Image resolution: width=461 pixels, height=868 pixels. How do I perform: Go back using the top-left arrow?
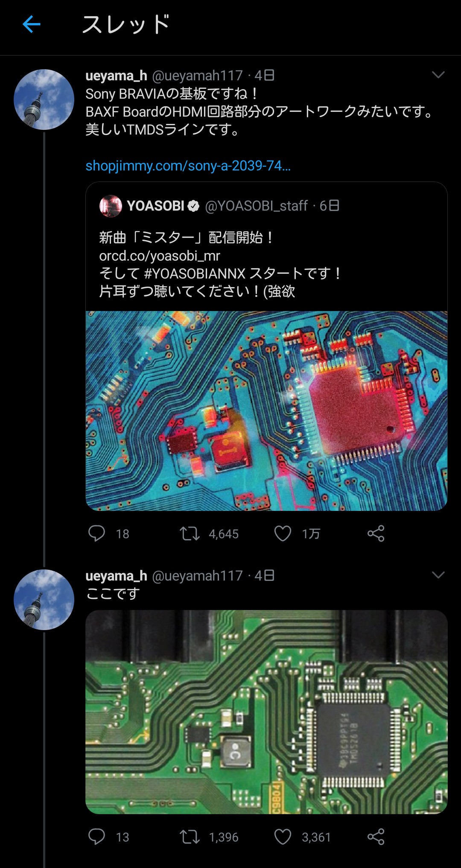[x=31, y=24]
